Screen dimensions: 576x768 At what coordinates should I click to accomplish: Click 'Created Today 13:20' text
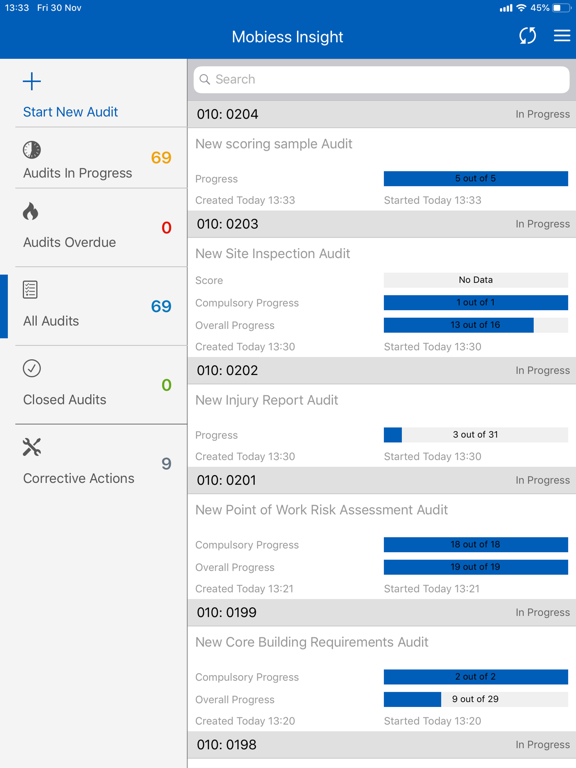(x=245, y=721)
